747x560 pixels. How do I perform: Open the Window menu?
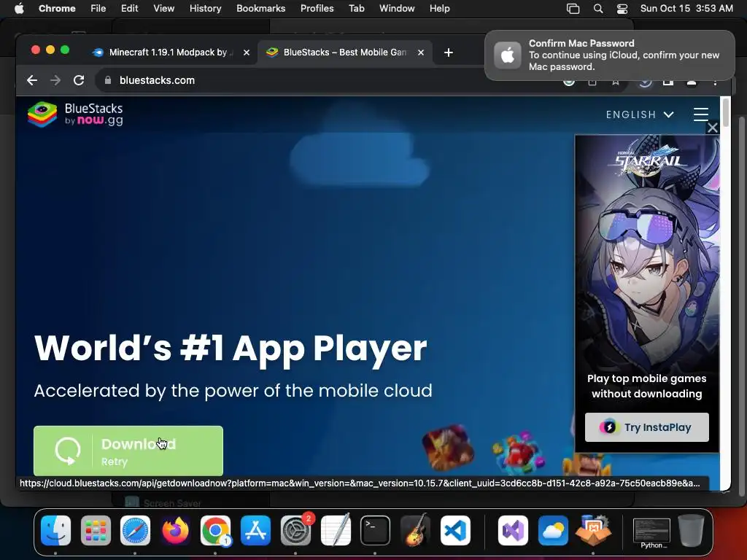point(397,9)
